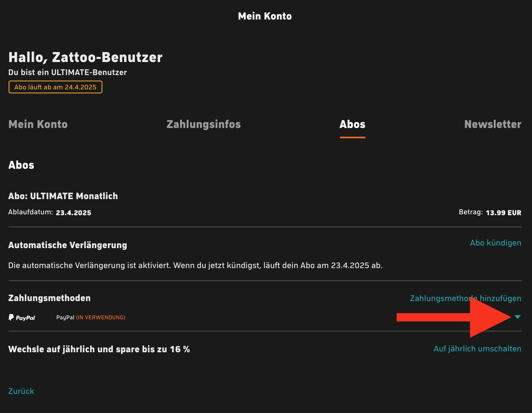Open the Mein Konto tab
Image resolution: width=532 pixels, height=413 pixels.
click(x=38, y=125)
